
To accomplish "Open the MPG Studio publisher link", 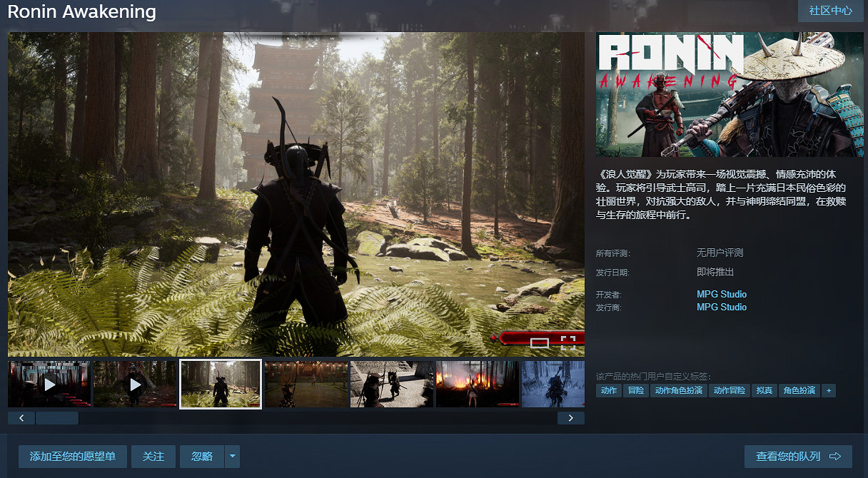I will (x=722, y=307).
